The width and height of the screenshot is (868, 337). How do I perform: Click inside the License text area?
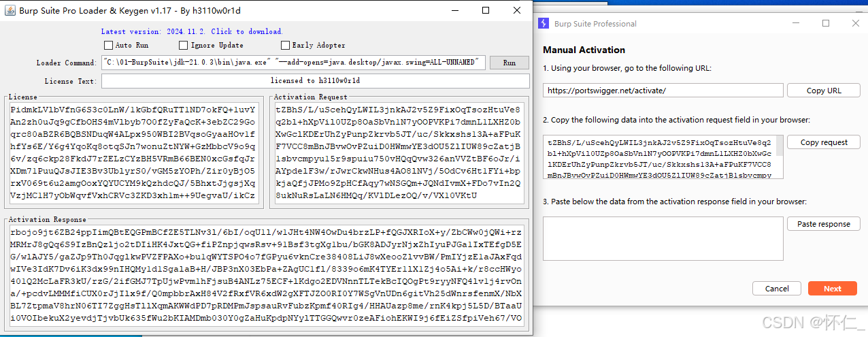pyautogui.click(x=134, y=153)
